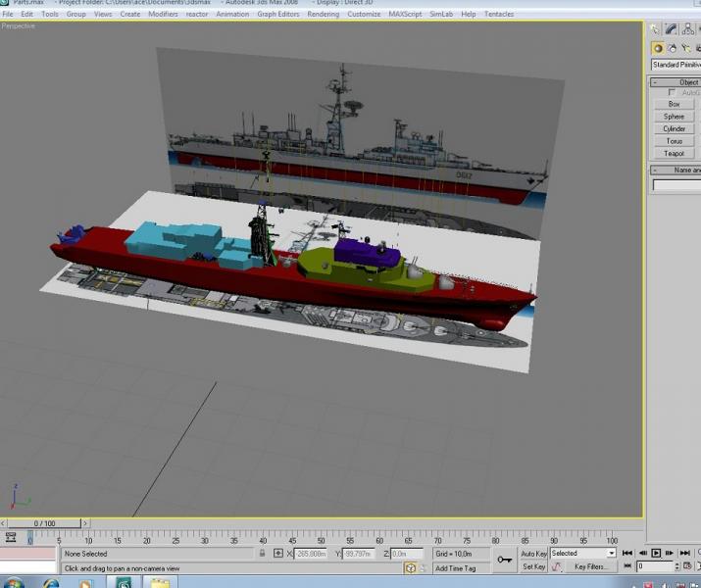Open the Create panel tab icon

click(655, 29)
